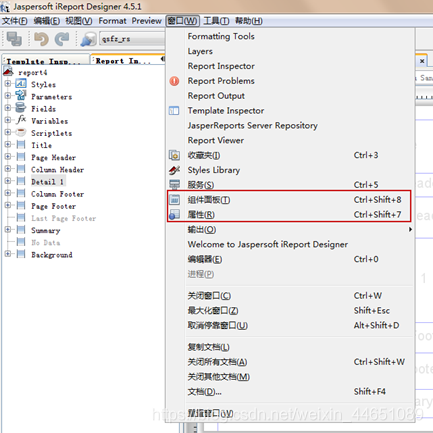Click the properties (属性) menu icon
This screenshot has width=433, height=433.
174,215
